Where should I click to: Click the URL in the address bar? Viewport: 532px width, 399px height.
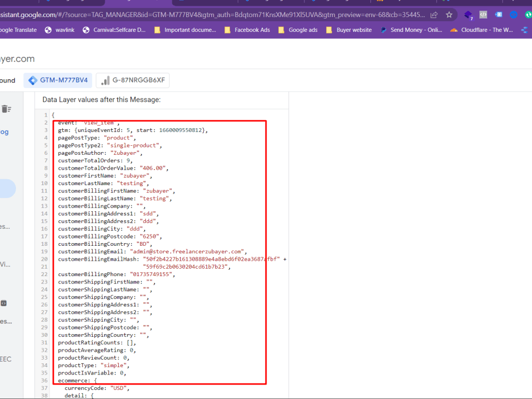[x=212, y=15]
